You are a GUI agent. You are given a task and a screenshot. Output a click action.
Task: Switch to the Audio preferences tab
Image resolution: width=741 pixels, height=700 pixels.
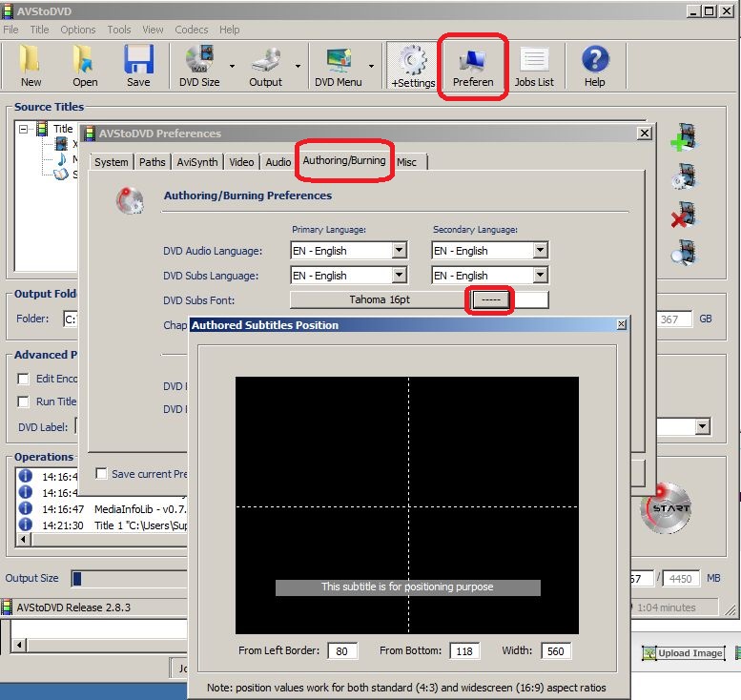278,162
